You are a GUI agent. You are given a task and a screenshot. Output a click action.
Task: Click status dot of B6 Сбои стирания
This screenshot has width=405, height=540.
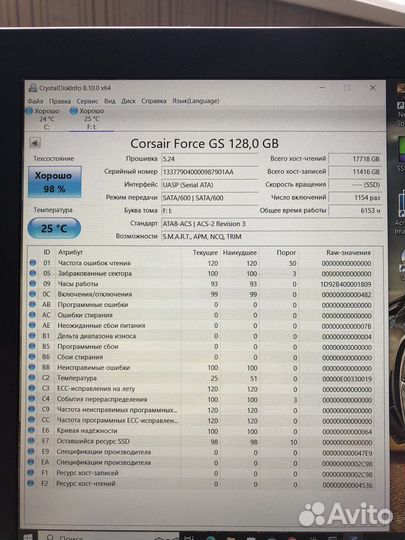coord(32,357)
